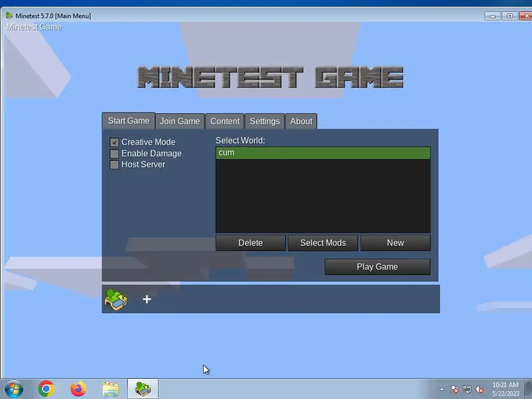Open the About tab

coord(301,121)
